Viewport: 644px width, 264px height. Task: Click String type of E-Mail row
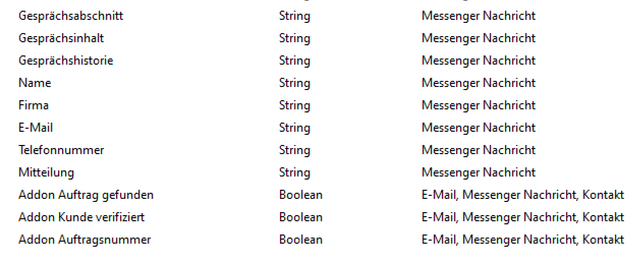[294, 128]
